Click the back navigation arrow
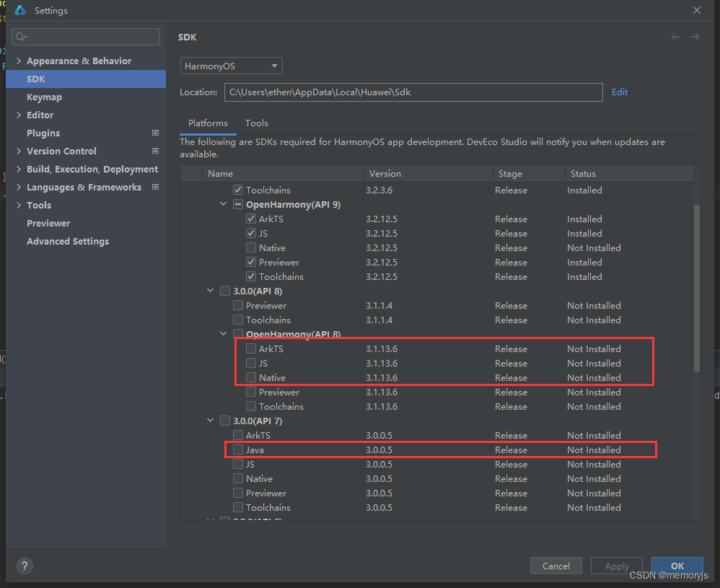The image size is (720, 588). coord(675,37)
